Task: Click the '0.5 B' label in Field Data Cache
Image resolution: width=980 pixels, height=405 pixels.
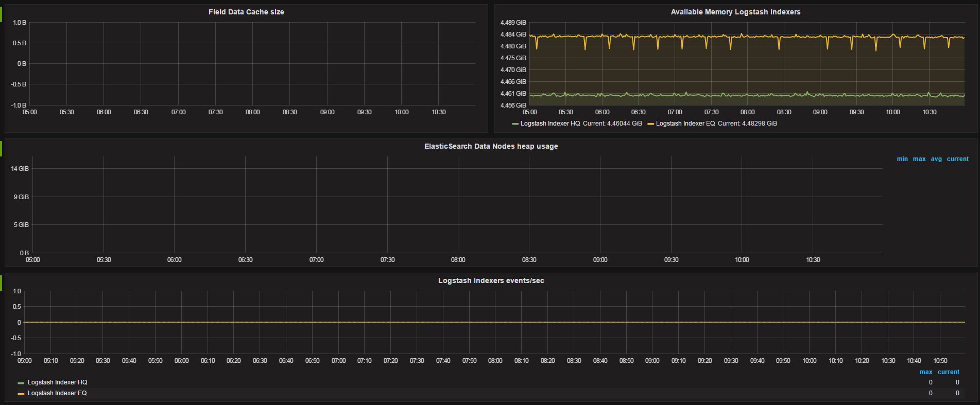Action: (x=20, y=43)
